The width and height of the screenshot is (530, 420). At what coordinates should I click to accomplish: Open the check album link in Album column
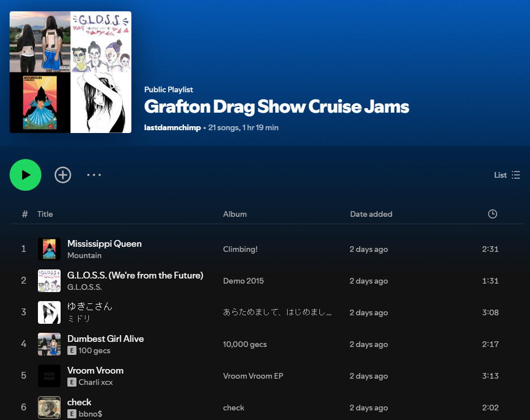pos(233,408)
